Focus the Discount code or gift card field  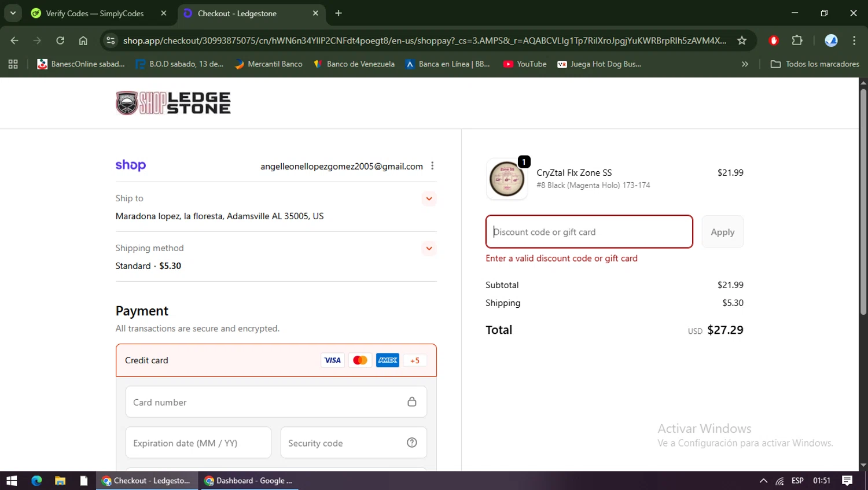[x=589, y=231]
